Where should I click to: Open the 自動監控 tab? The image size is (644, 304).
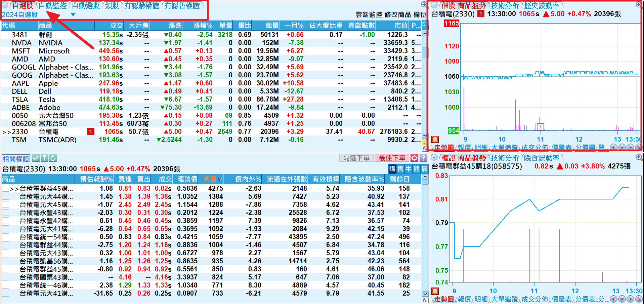point(52,6)
